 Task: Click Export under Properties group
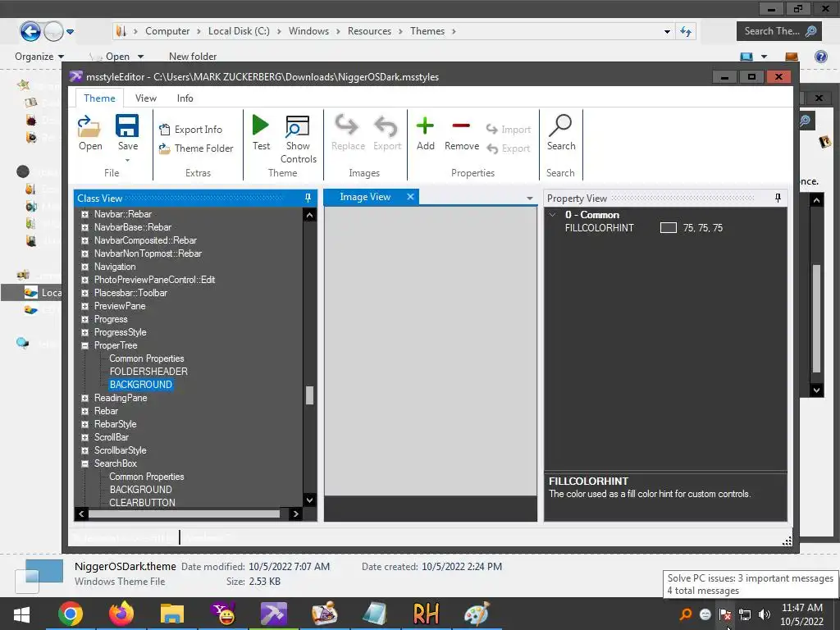[509, 148]
